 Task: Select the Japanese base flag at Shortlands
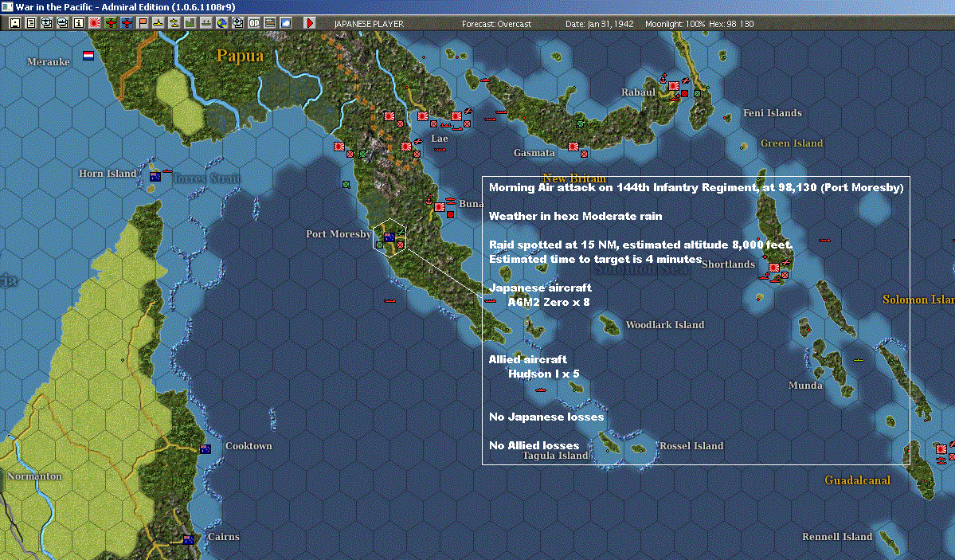(774, 268)
